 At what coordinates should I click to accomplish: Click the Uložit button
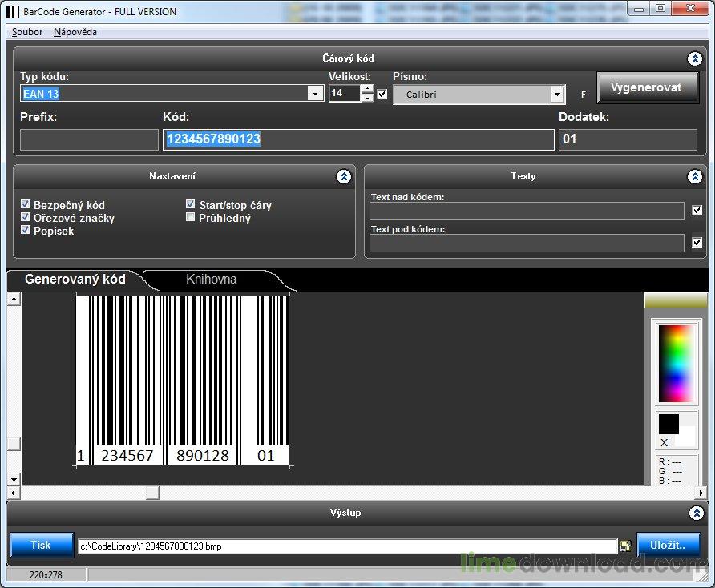668,545
